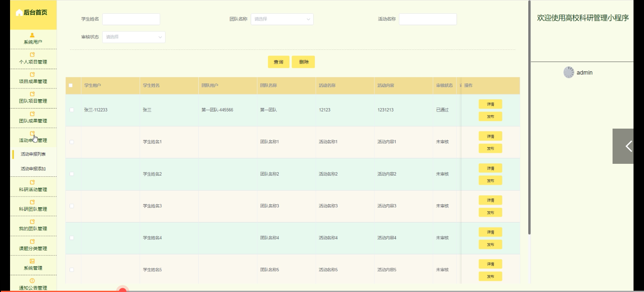Check the row for 学生姓名2
The height and width of the screenshot is (292, 644).
click(x=72, y=174)
